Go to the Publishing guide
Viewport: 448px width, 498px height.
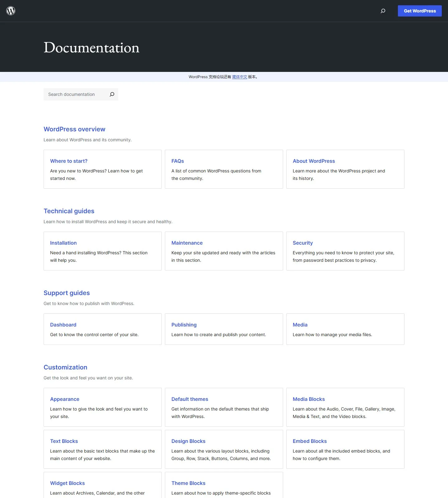pyautogui.click(x=184, y=325)
